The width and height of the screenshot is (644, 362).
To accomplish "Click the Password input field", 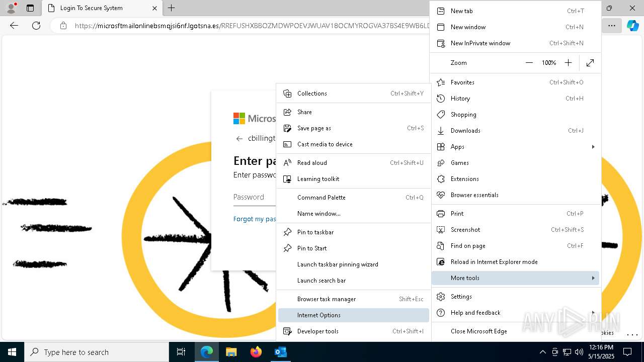I will click(255, 197).
